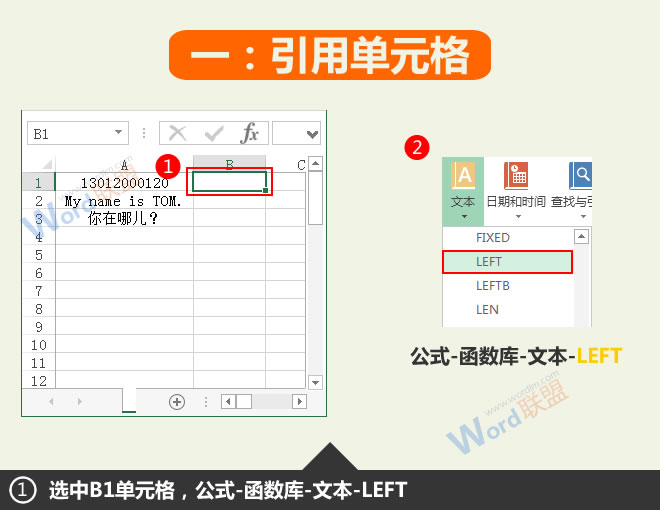The height and width of the screenshot is (510, 660).
Task: Click the sheet's vertical scrollbar thumb
Action: 316,198
